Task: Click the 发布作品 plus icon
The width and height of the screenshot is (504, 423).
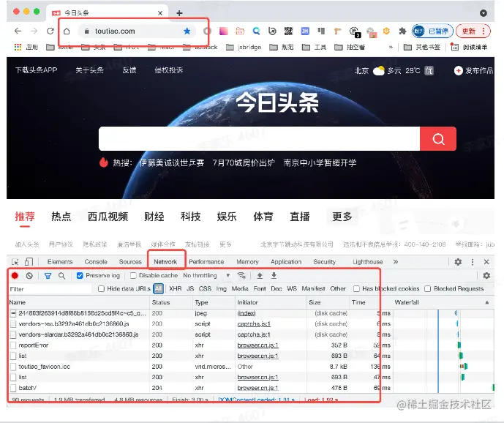Action: (x=459, y=70)
